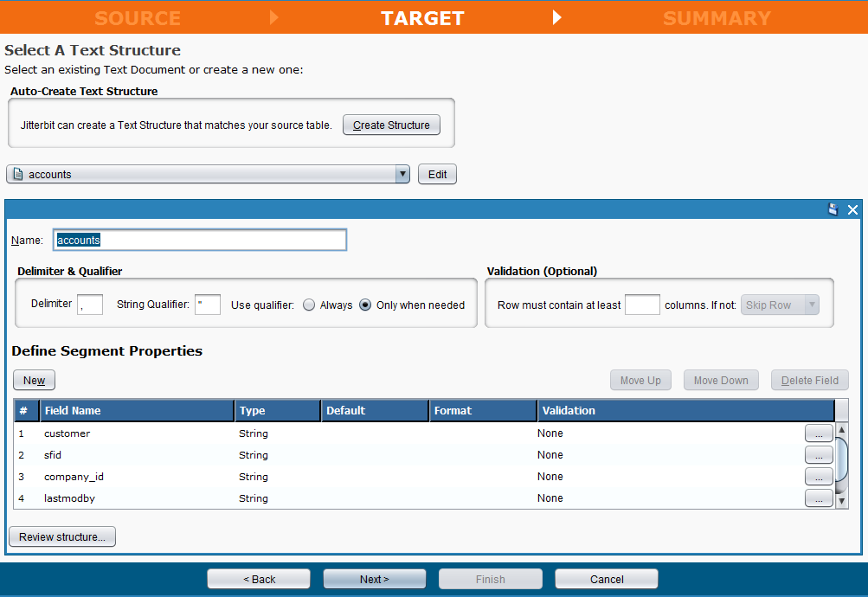Open the Skip Row dropdown
This screenshot has width=868, height=597.
(779, 305)
